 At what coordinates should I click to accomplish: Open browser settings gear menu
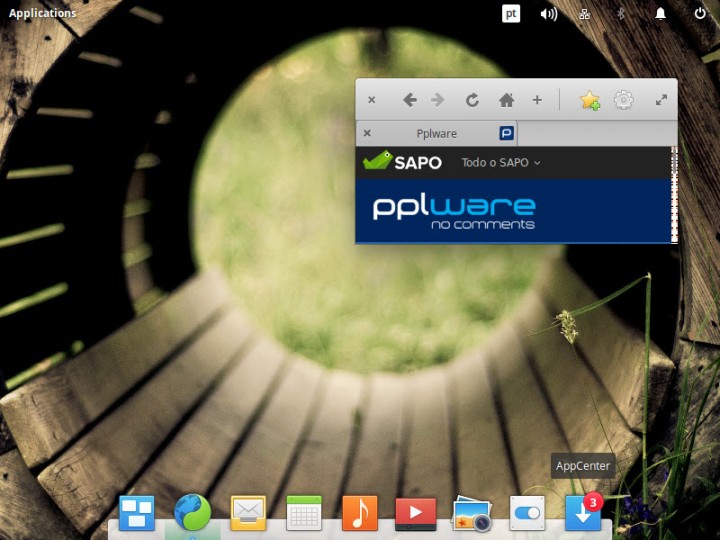pos(624,100)
